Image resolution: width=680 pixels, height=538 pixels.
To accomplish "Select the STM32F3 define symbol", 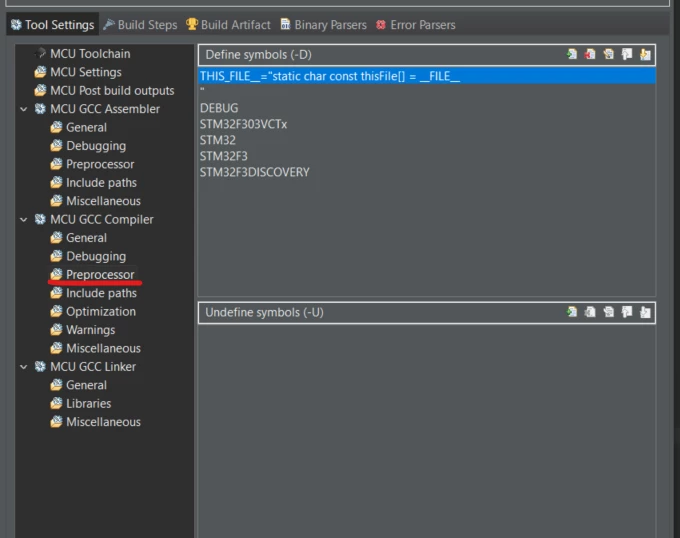I will [223, 156].
